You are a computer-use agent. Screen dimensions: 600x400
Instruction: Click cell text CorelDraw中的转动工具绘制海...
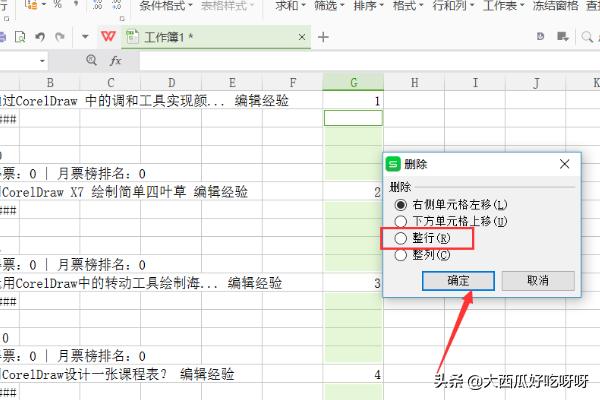108,283
